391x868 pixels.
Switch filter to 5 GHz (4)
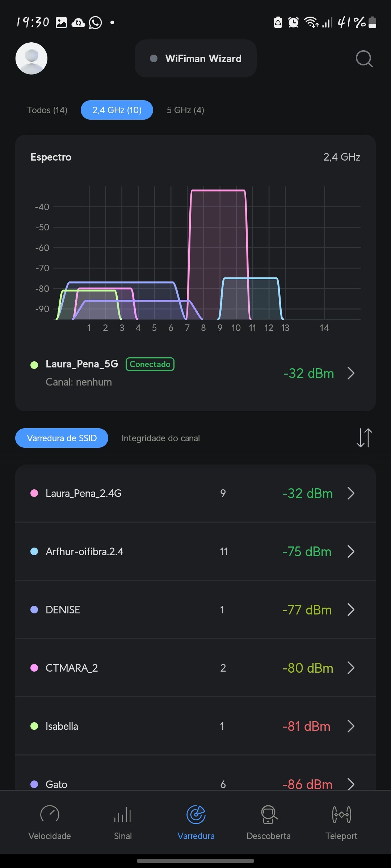pyautogui.click(x=185, y=110)
